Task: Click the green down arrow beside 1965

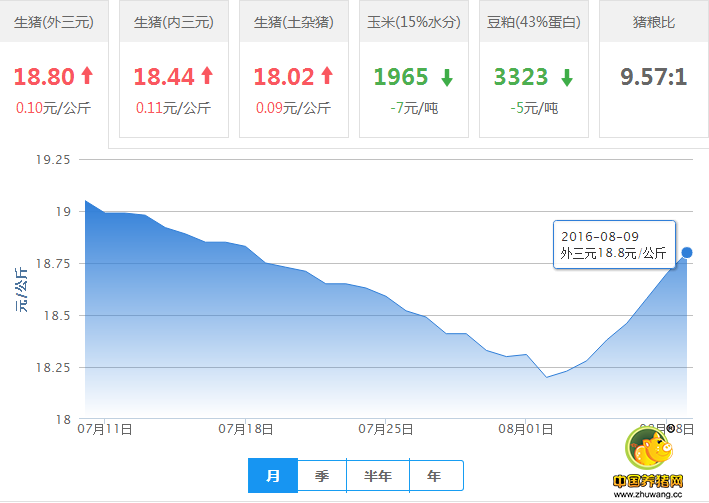Action: coord(447,77)
